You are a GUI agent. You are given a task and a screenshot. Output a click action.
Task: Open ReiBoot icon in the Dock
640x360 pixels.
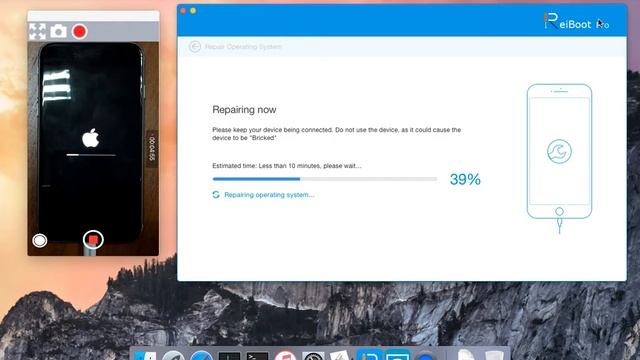click(369, 355)
